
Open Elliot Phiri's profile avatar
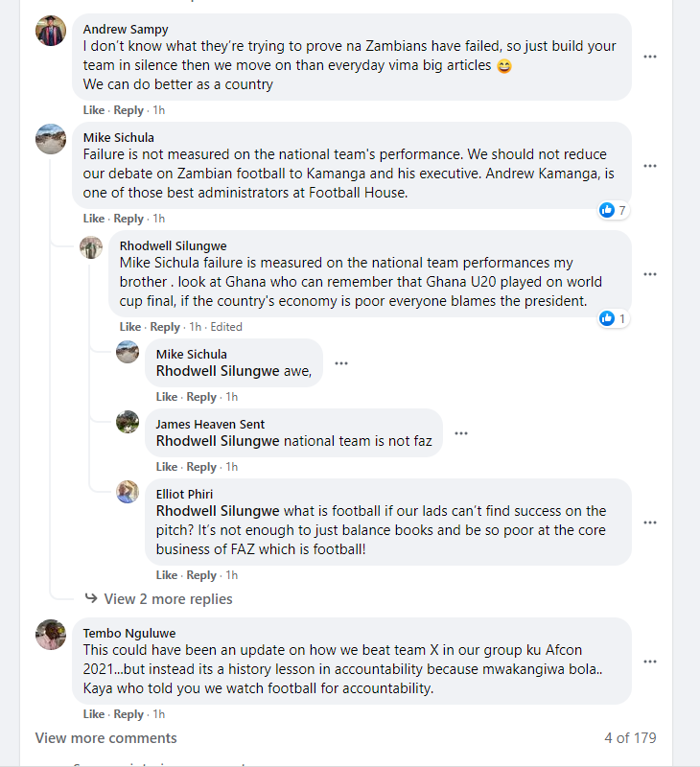point(128,492)
